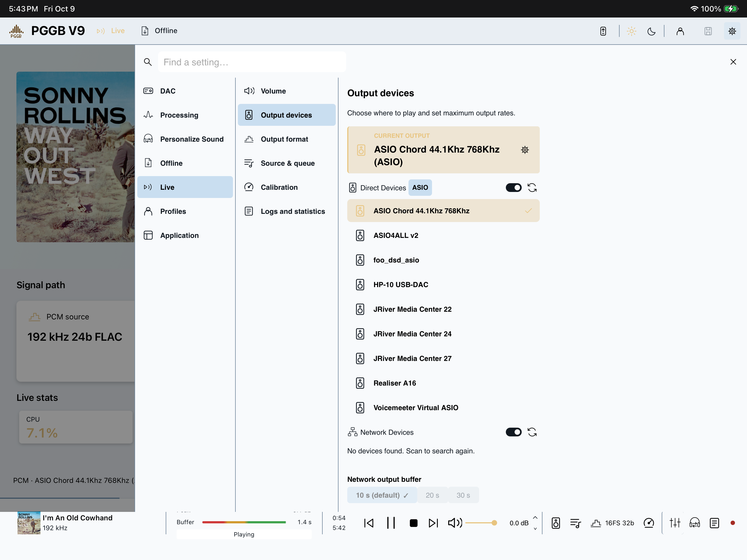Screen dimensions: 747x560
Task: Click the red record dot
Action: pos(733,523)
